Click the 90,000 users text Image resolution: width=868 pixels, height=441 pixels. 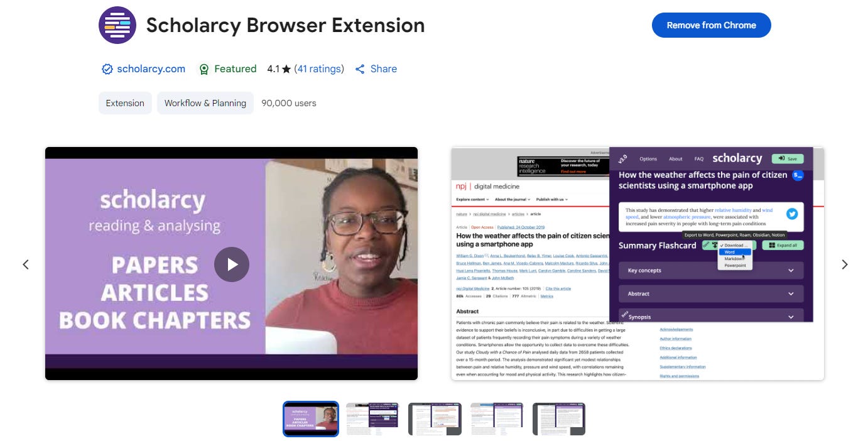point(289,103)
